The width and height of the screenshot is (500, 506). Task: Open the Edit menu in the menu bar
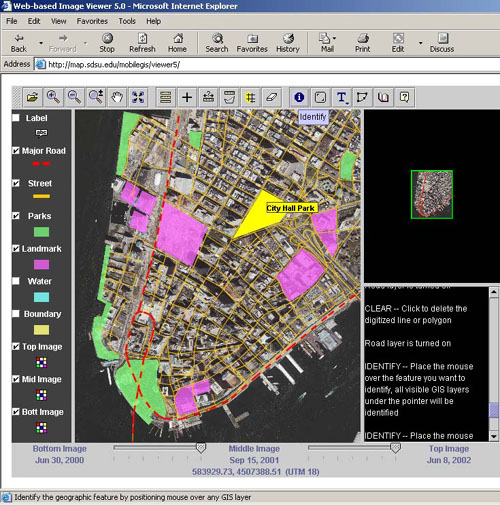pyautogui.click(x=34, y=21)
